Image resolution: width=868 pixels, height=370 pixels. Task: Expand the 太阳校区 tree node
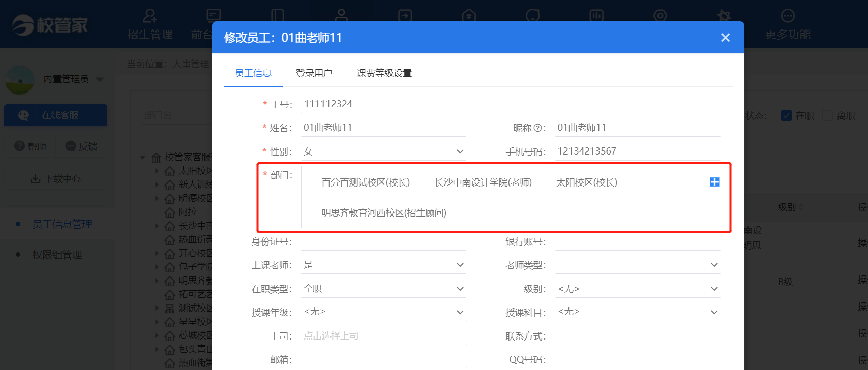157,171
